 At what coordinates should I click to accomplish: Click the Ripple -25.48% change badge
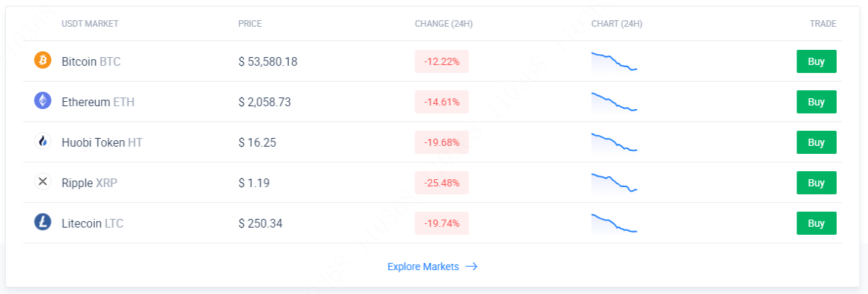pyautogui.click(x=442, y=183)
